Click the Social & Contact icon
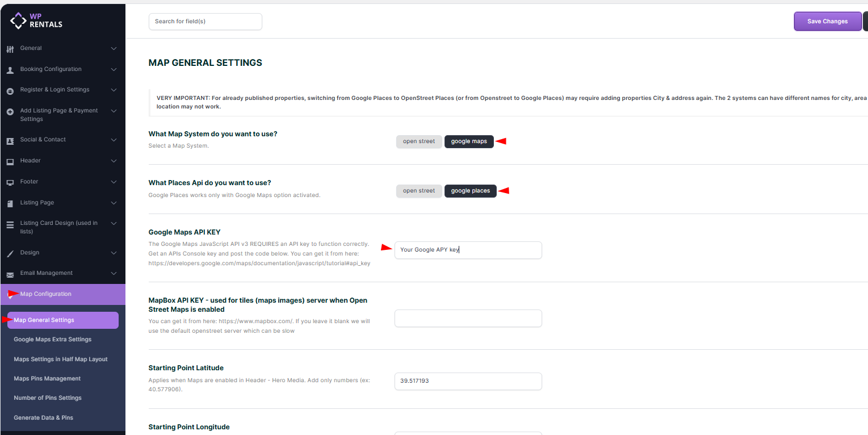The width and height of the screenshot is (868, 435). click(x=10, y=140)
